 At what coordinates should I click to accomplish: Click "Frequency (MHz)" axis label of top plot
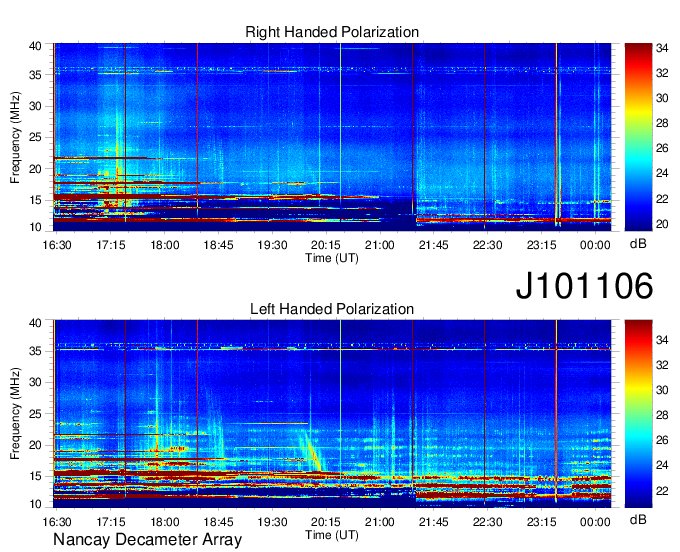pos(15,137)
